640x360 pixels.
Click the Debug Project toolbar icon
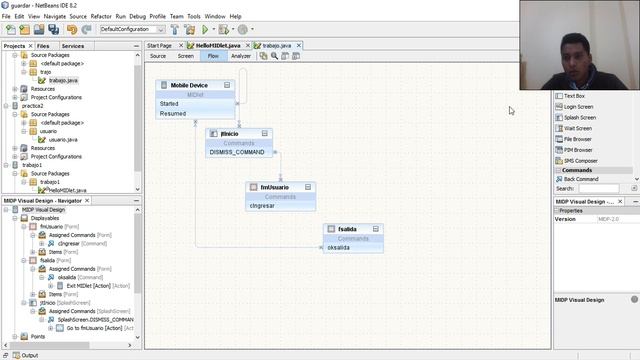(x=224, y=29)
